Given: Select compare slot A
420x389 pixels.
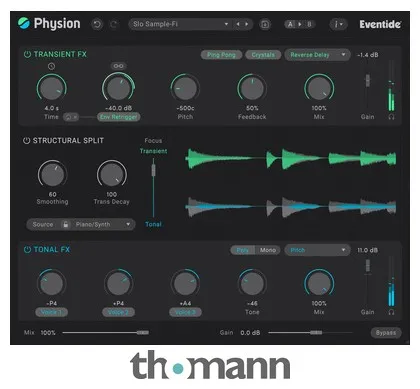Looking at the screenshot, I should [290, 24].
